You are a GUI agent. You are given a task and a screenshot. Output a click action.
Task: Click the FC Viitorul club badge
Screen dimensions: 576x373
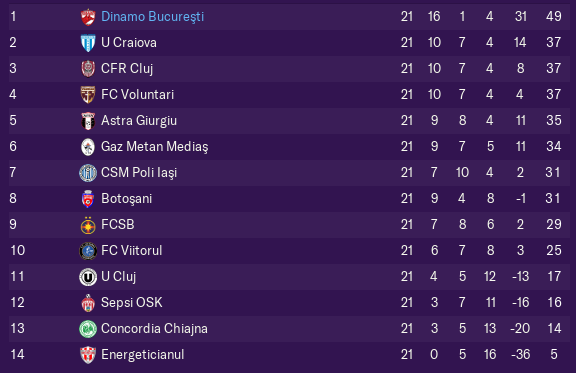tap(88, 251)
